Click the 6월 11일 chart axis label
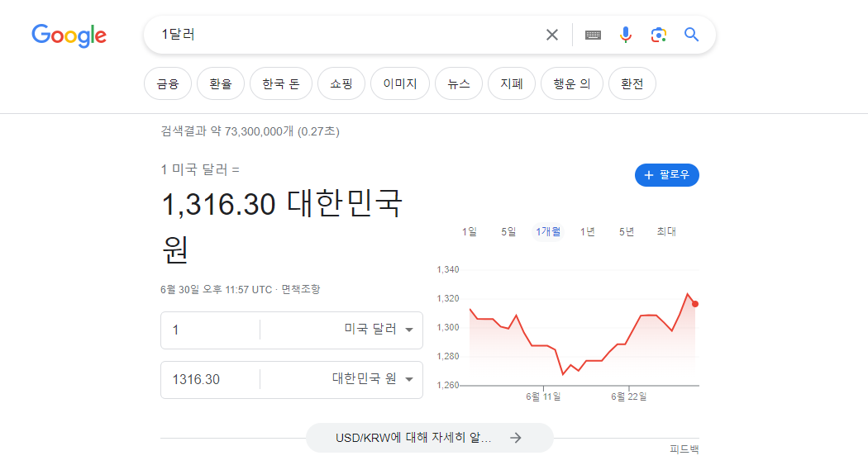Viewport: 868px width, 470px height. click(x=543, y=396)
